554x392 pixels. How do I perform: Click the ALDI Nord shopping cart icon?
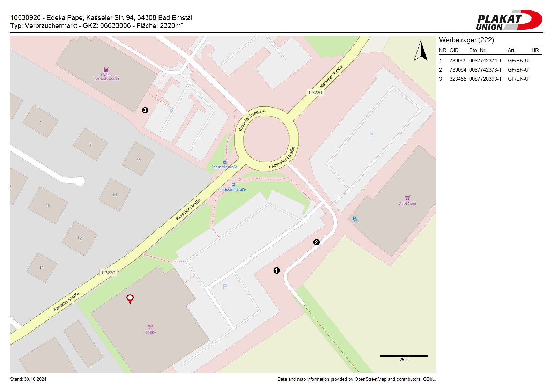pyautogui.click(x=407, y=198)
